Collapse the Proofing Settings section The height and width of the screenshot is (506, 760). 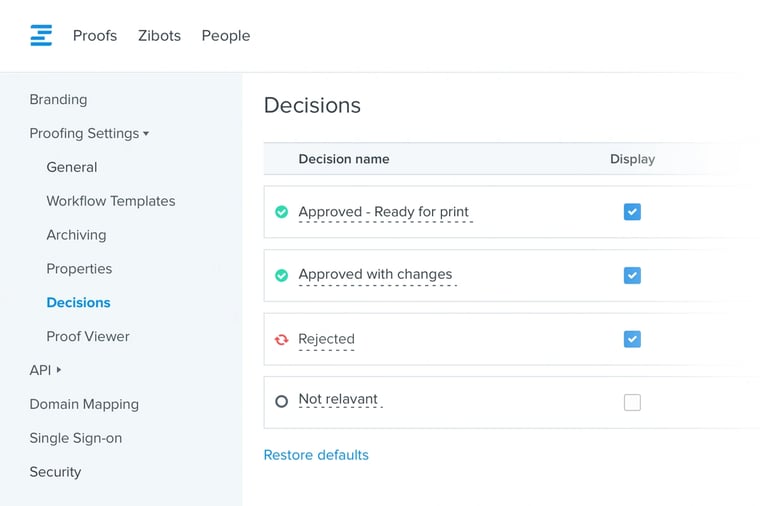coord(89,133)
